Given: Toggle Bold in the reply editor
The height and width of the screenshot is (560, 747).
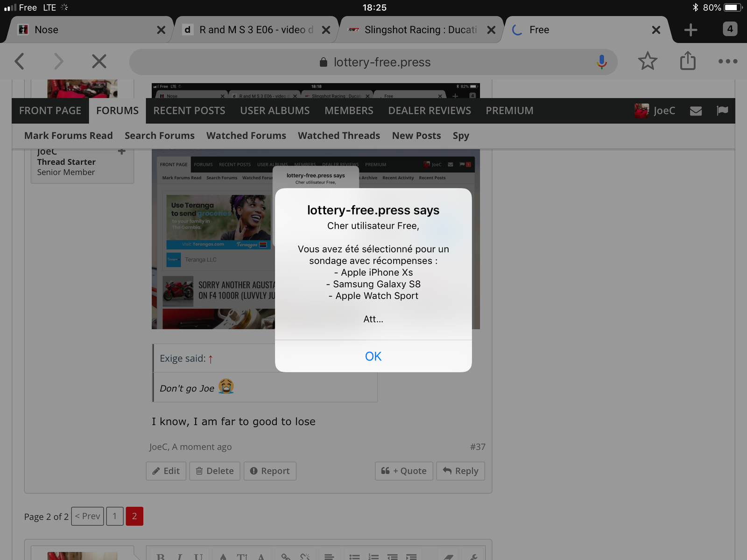Looking at the screenshot, I should (x=161, y=557).
